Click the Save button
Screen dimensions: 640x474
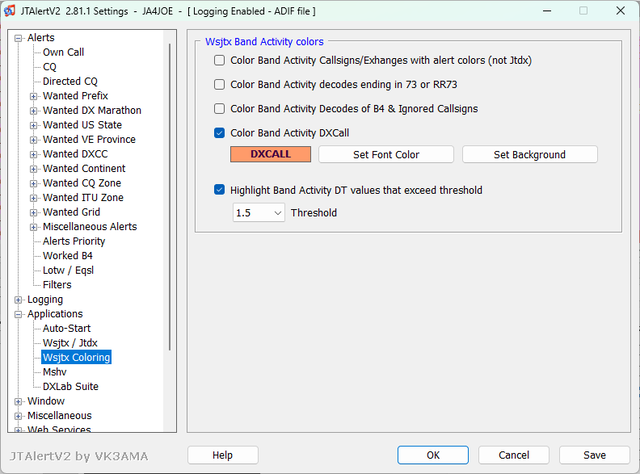(594, 455)
